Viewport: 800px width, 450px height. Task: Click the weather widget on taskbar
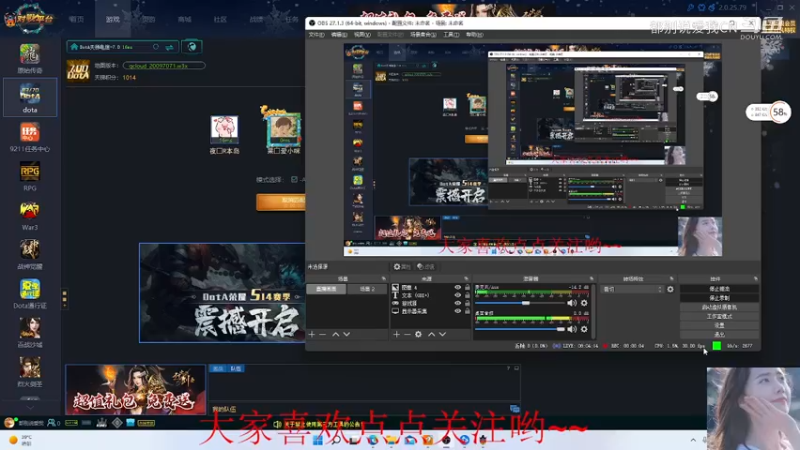click(21, 440)
